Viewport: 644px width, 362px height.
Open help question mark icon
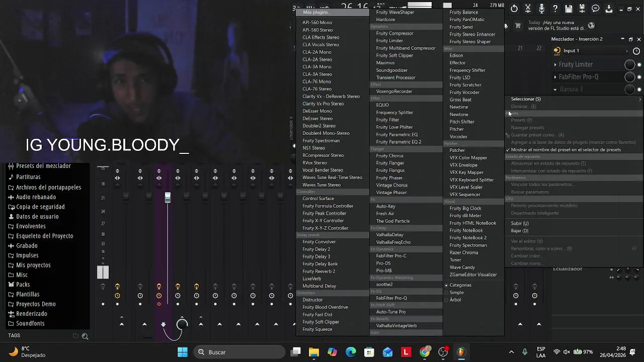[555, 9]
